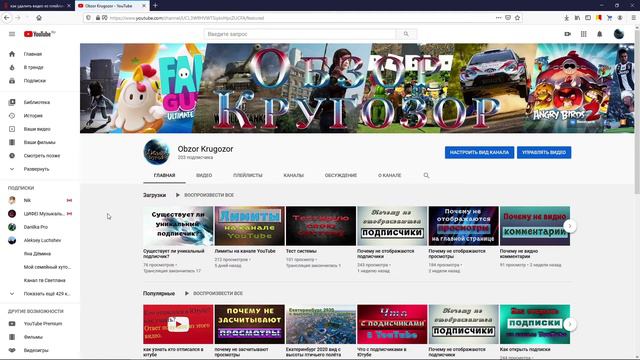Play all popular via Воспроизвести все

(214, 293)
